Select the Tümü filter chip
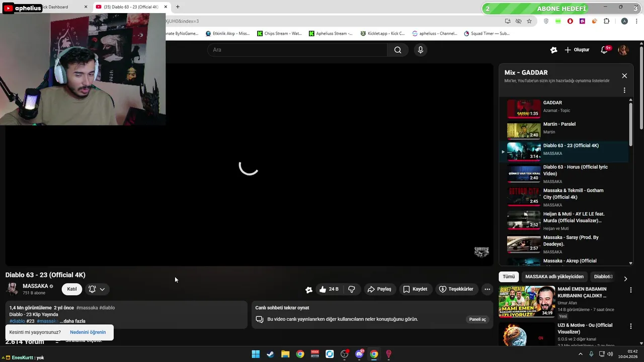This screenshot has height=362, width=644. click(x=509, y=277)
